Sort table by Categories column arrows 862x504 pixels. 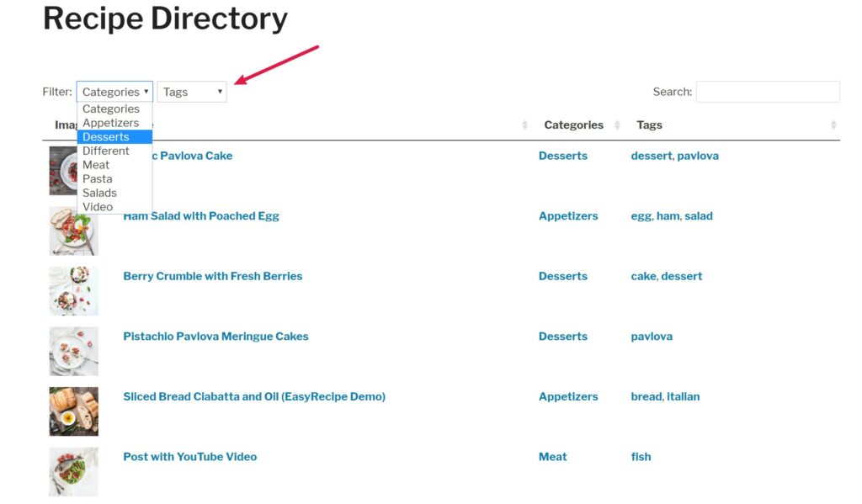click(621, 125)
